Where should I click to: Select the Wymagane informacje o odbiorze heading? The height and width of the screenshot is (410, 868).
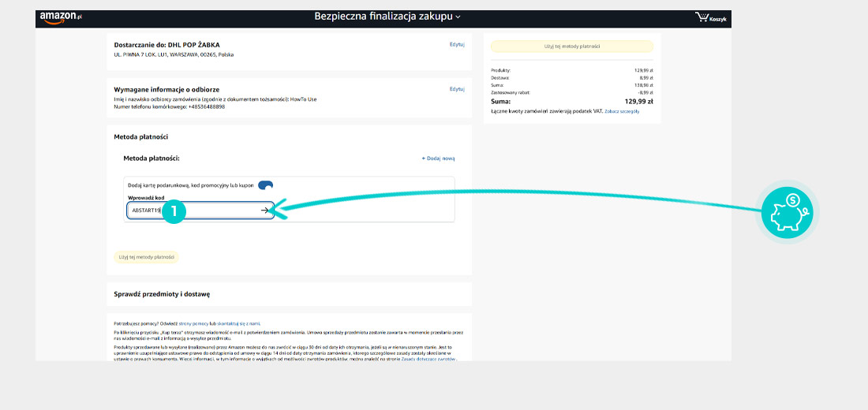(166, 89)
